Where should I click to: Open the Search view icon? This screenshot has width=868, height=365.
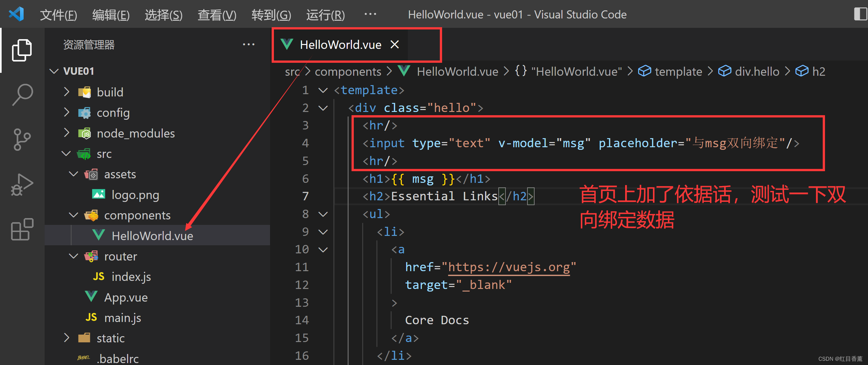(22, 94)
